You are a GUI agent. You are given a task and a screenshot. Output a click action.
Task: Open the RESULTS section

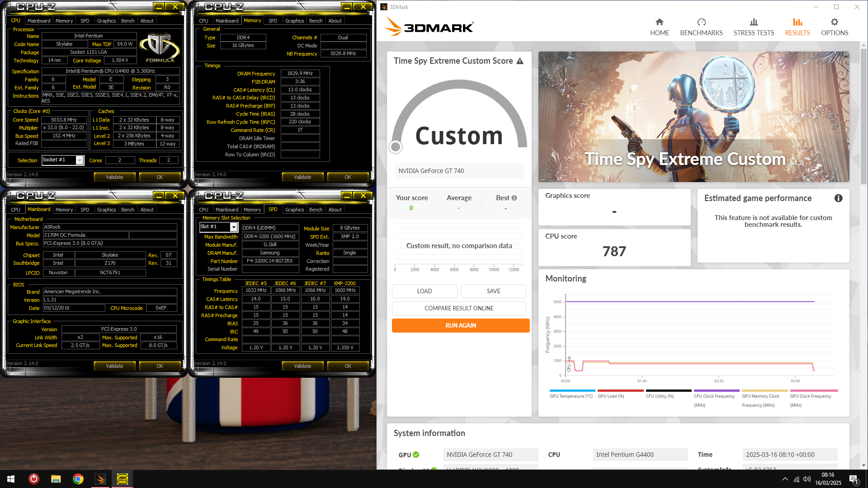pyautogui.click(x=797, y=27)
